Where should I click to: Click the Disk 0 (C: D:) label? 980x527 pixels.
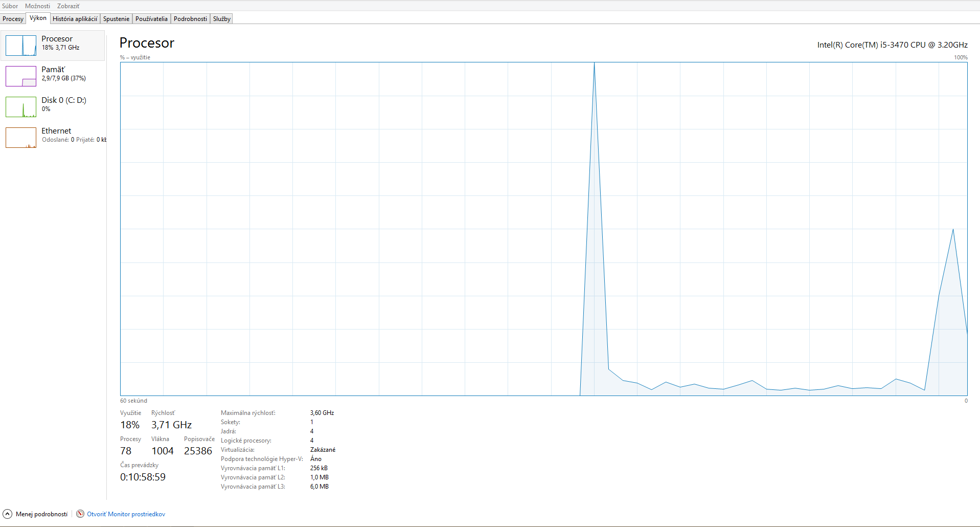click(x=64, y=100)
